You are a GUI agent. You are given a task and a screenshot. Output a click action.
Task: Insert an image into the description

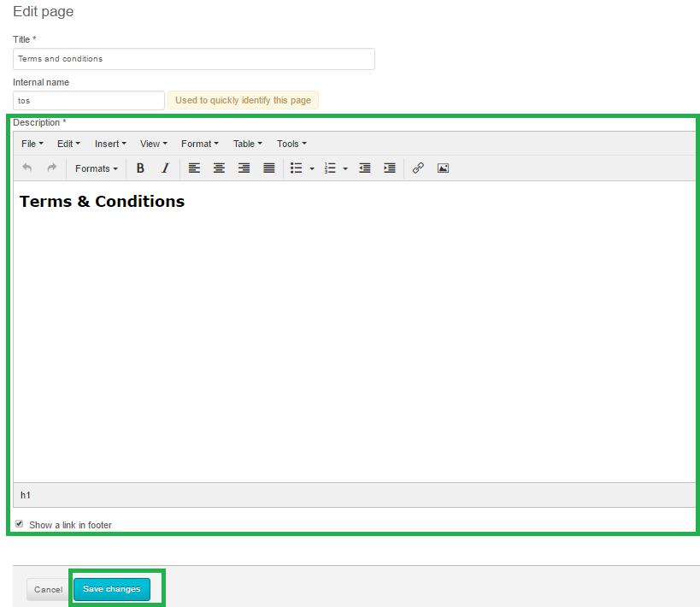point(443,168)
